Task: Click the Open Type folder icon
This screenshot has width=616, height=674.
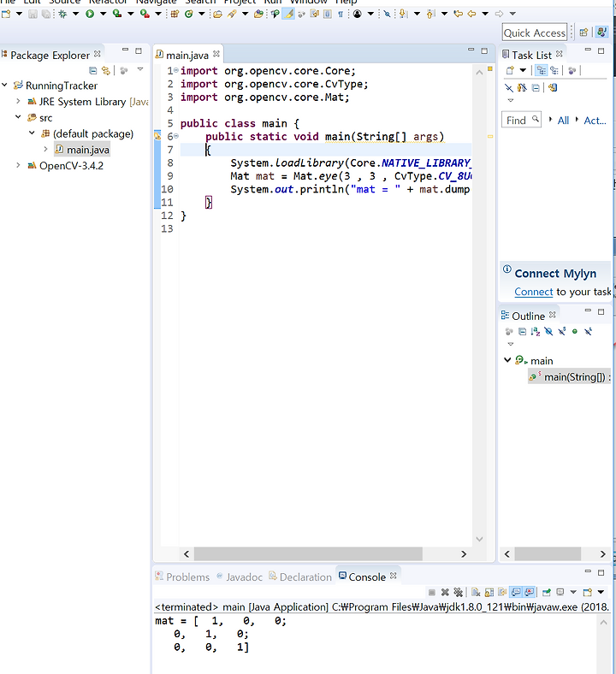Action: point(218,14)
